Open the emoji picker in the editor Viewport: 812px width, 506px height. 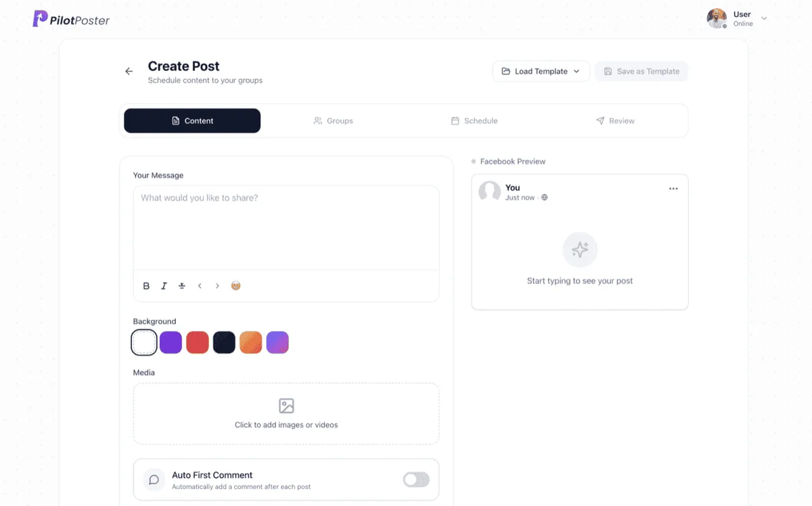coord(235,285)
